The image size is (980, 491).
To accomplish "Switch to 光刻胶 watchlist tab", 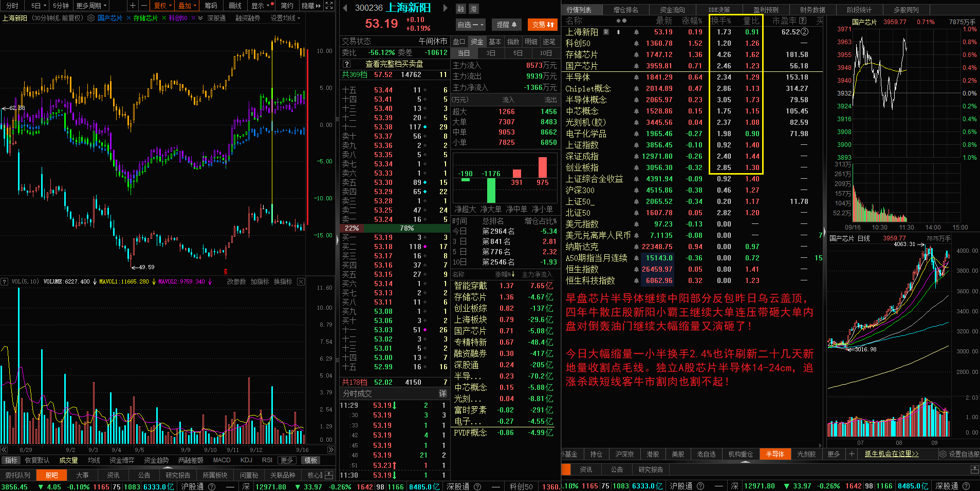I will [806, 454].
